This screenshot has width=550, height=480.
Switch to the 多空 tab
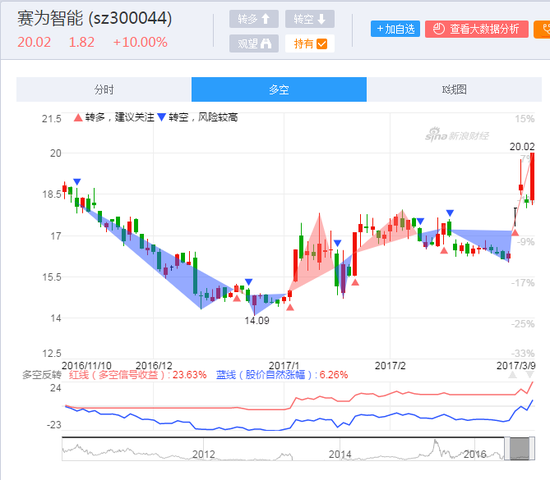279,89
